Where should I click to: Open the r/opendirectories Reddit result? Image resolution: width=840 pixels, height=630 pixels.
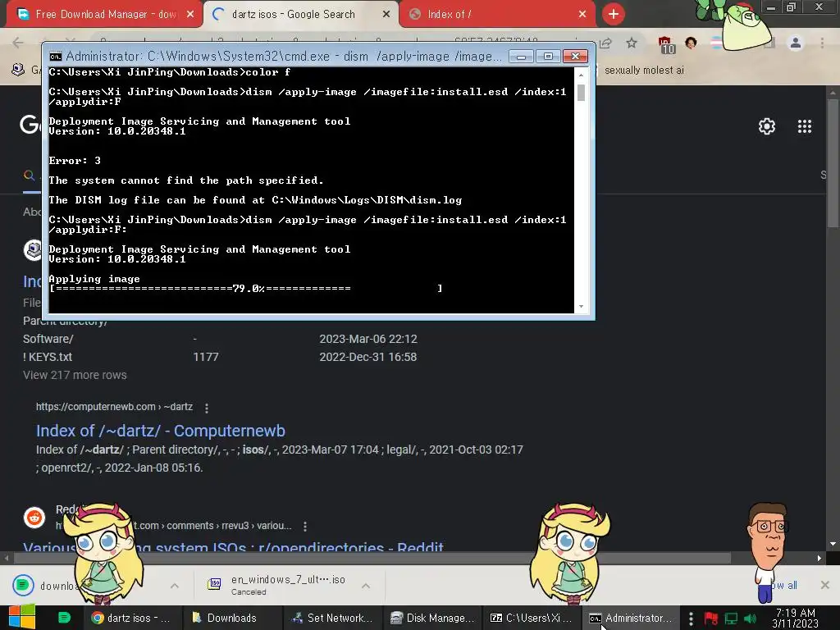[x=234, y=547]
